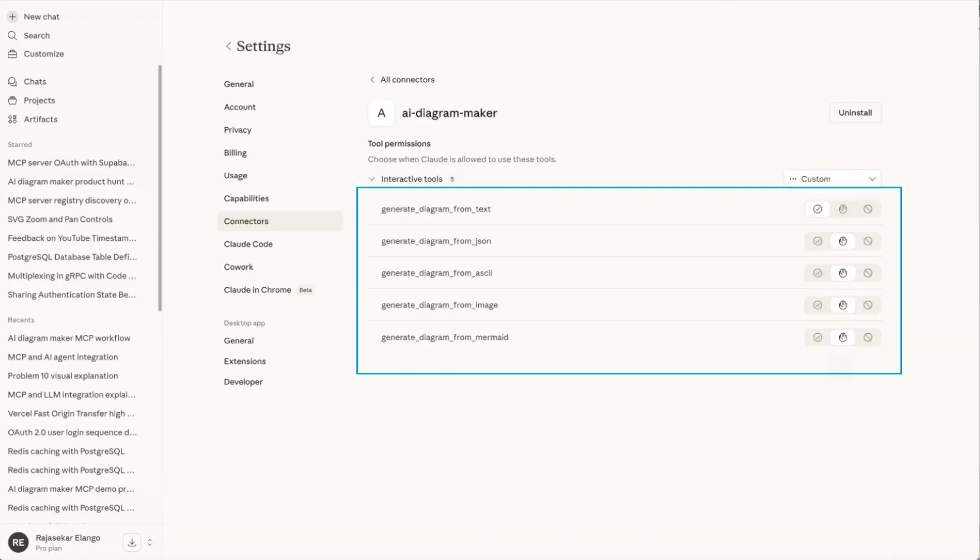The image size is (980, 560).
Task: Collapse the Interactive tools section
Action: coord(371,179)
